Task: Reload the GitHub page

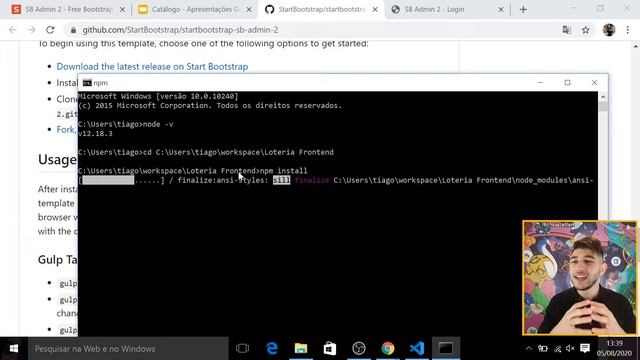Action: [x=50, y=30]
